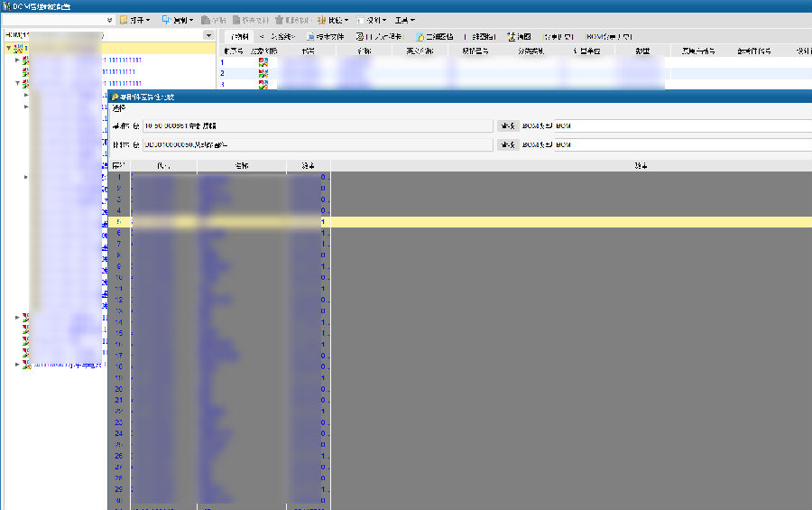The height and width of the screenshot is (510, 812).
Task: Select row 26 in comparison list
Action: point(460,456)
